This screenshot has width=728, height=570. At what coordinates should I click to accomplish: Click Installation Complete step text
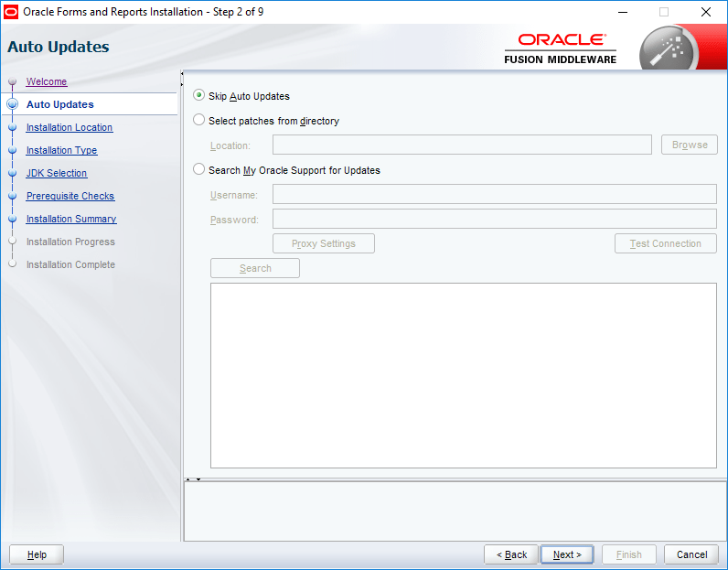70,264
